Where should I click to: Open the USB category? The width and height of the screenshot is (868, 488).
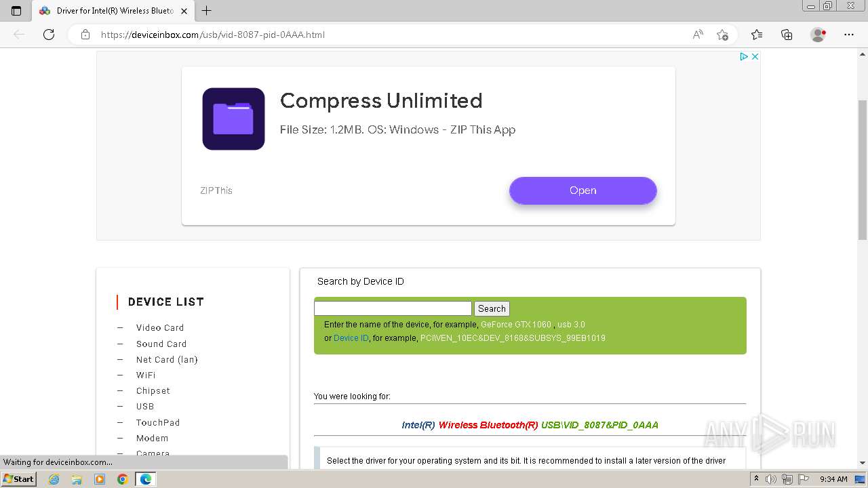pos(145,407)
